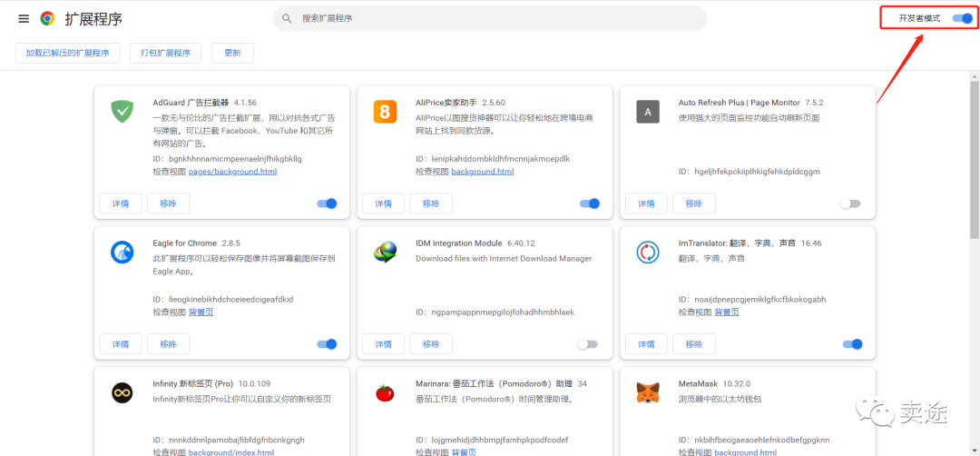This screenshot has width=980, height=456.
Task: Click 打包扩展程序 button
Action: tap(166, 54)
